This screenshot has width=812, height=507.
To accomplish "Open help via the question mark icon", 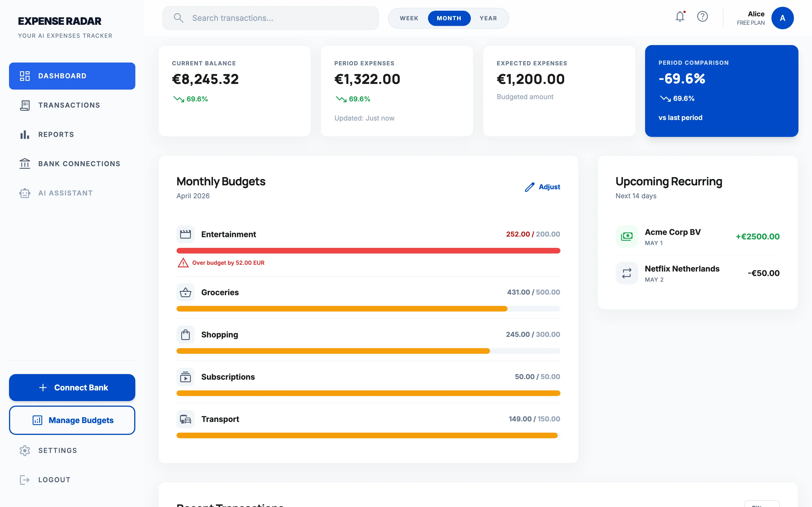I will [x=703, y=16].
